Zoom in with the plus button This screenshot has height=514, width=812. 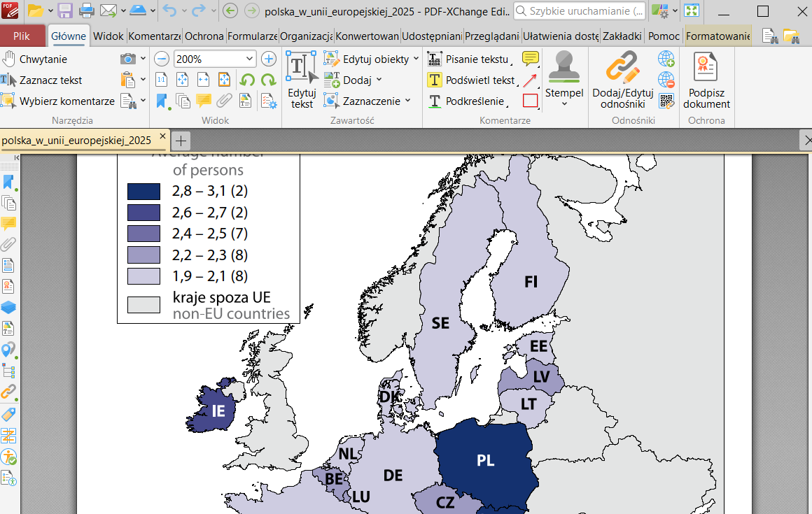point(268,59)
